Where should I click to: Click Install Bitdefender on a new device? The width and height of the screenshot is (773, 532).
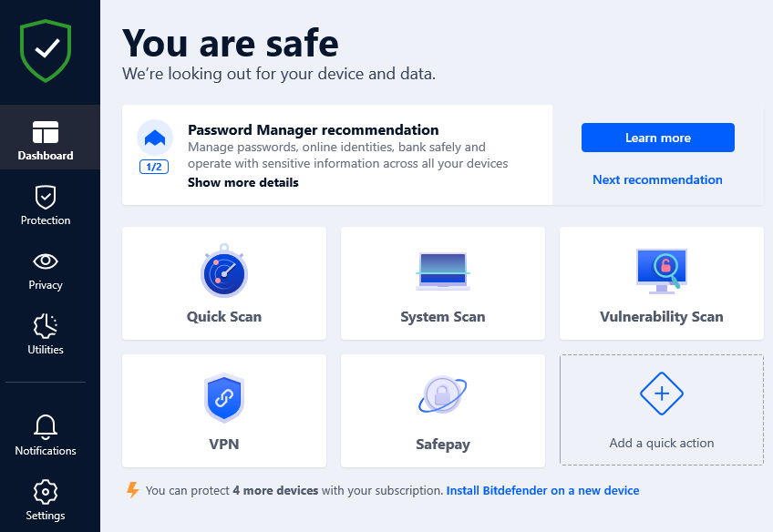[542, 491]
